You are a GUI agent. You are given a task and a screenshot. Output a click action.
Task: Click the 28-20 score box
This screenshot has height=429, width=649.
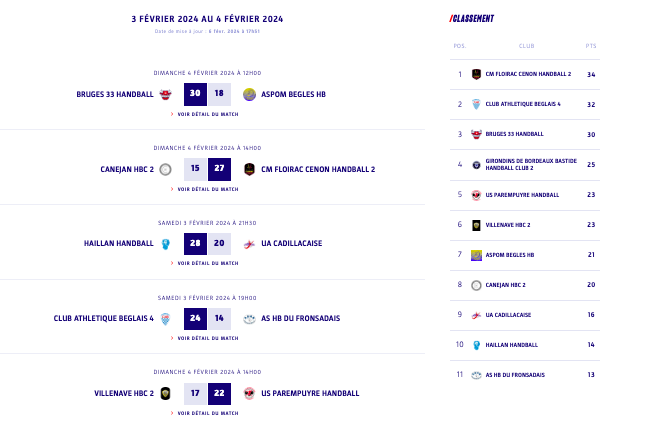[x=207, y=243]
